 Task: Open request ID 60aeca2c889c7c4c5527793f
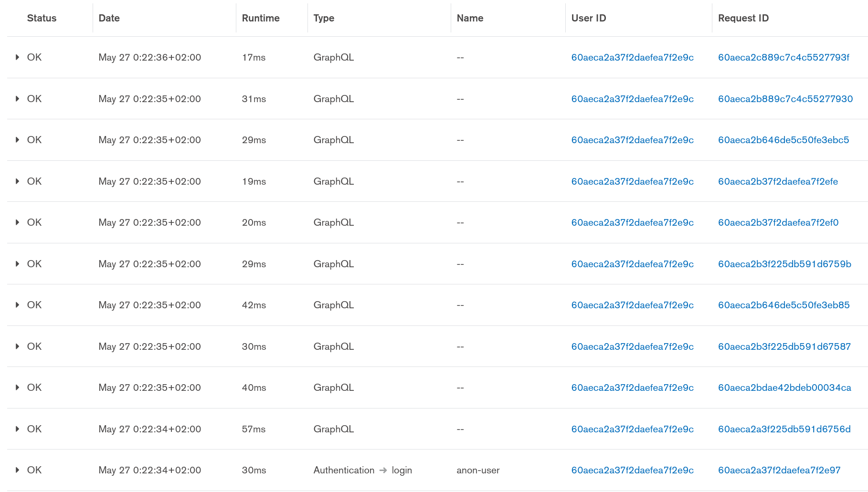tap(783, 57)
